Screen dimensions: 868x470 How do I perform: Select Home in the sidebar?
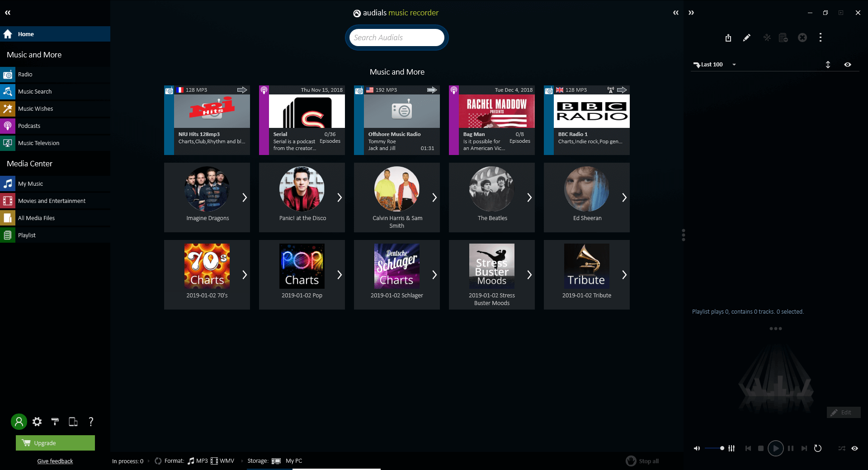click(55, 34)
